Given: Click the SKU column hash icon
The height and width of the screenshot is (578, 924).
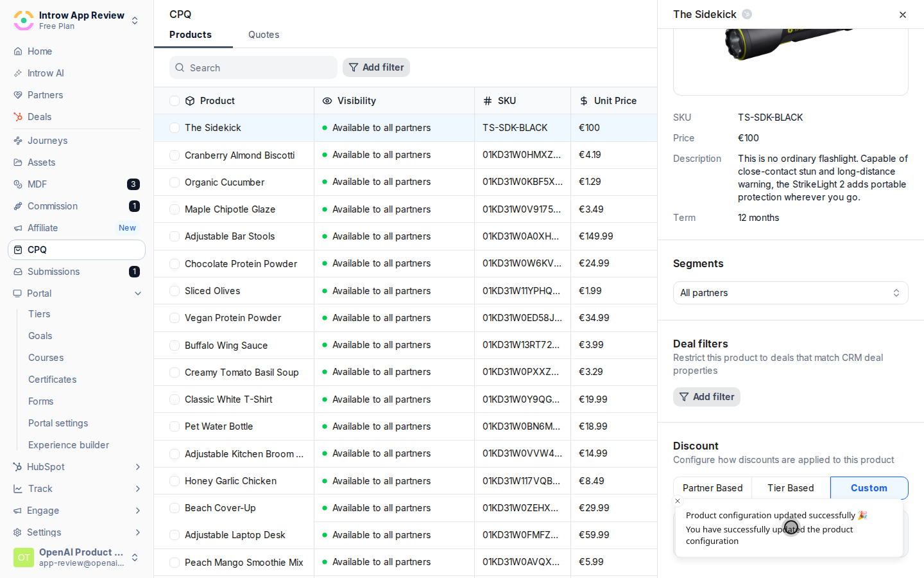Looking at the screenshot, I should pyautogui.click(x=488, y=101).
